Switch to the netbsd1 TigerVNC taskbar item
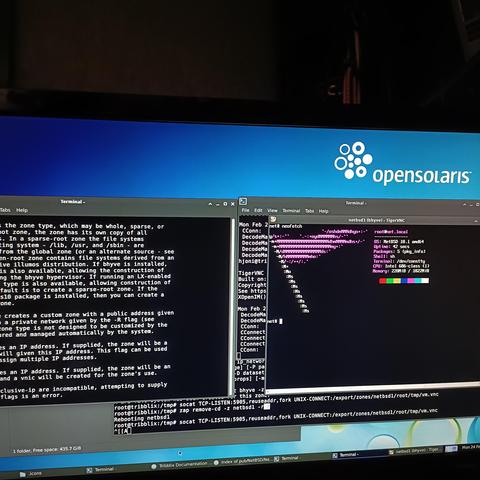This screenshot has width=480, height=480. (414, 451)
